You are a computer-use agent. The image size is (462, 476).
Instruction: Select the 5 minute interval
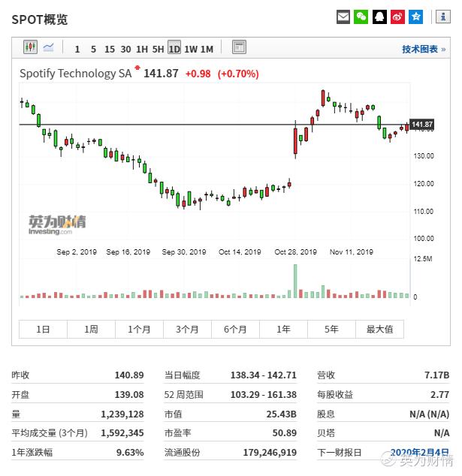tap(93, 50)
